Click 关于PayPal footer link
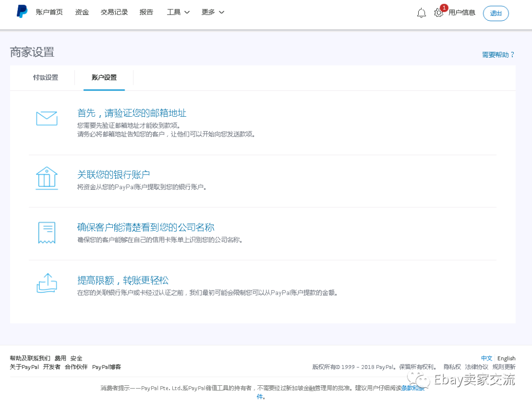This screenshot has height=404, width=532. pos(25,367)
